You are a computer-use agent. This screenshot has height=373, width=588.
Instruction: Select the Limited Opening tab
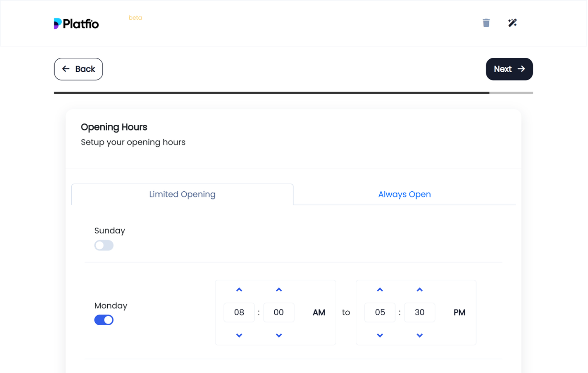[182, 194]
